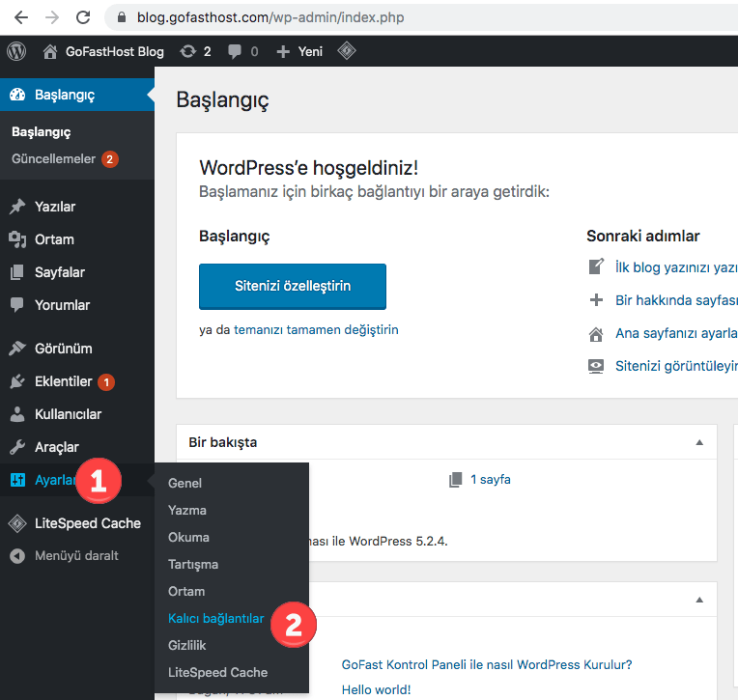Click the Sayfalar pages icon

(17, 272)
